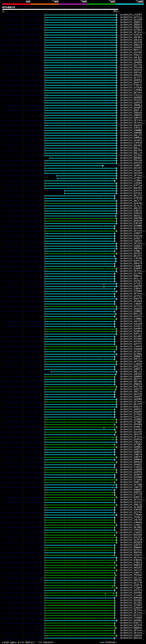Viewport: 146px width, 644px height.
Task: Select hit UniRef100_B9Q7N9
Action: coord(131,218)
